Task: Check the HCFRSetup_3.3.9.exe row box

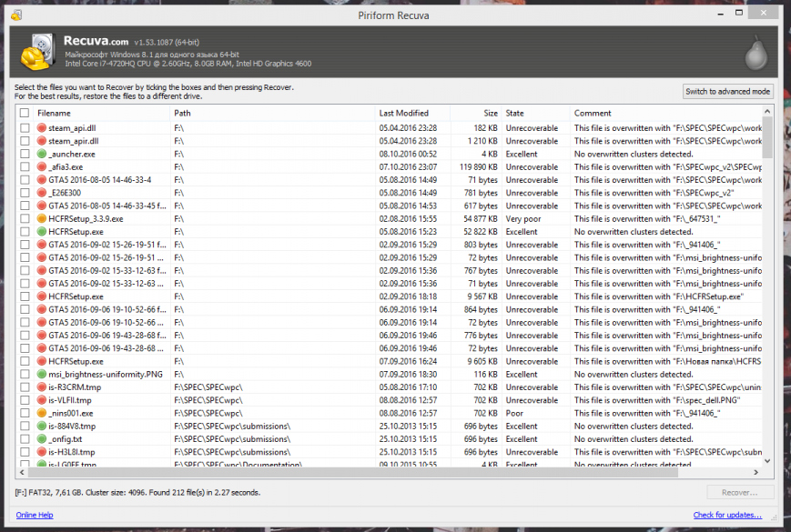Action: [25, 218]
